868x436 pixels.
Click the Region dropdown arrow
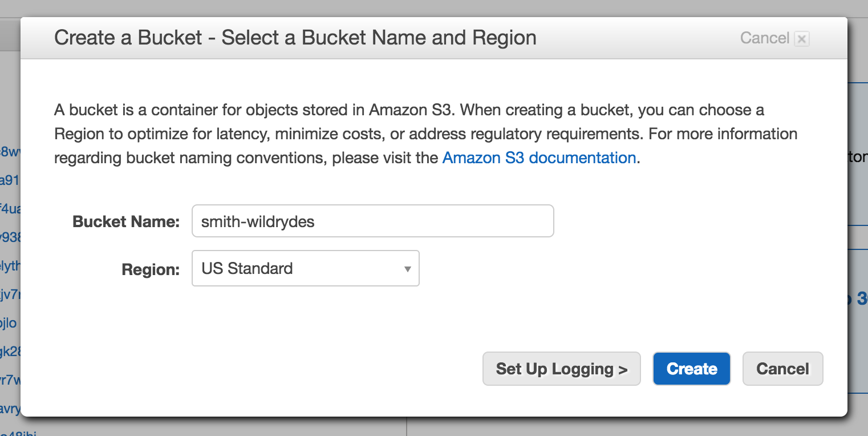407,269
